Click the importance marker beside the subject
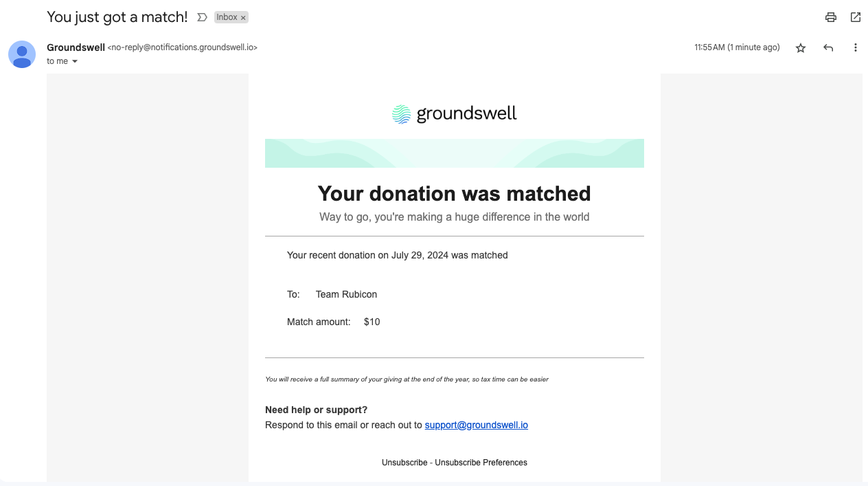The image size is (868, 486). pos(202,17)
